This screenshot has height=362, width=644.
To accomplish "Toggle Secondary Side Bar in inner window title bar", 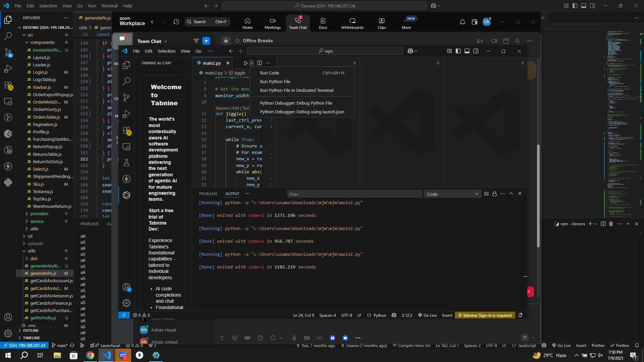I will 476,51.
